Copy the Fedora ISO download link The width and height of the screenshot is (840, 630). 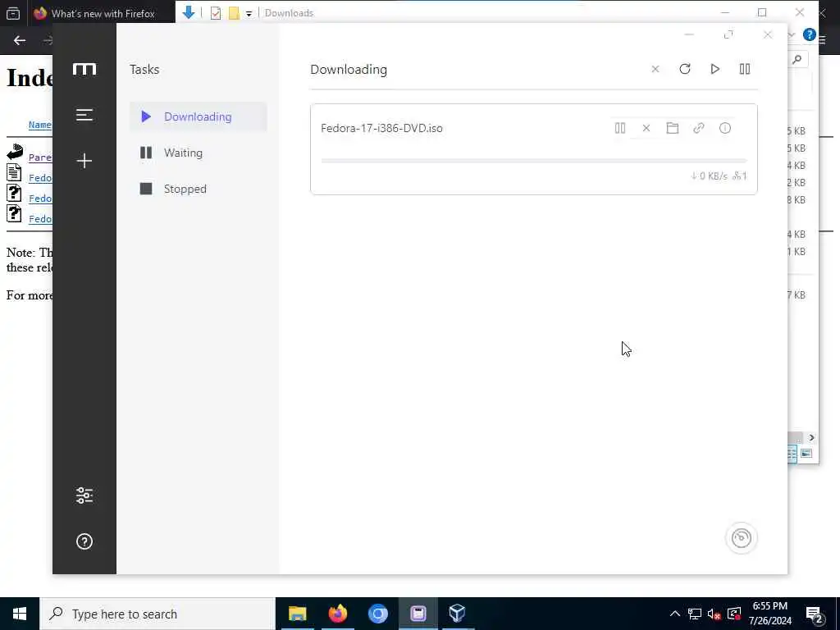699,128
